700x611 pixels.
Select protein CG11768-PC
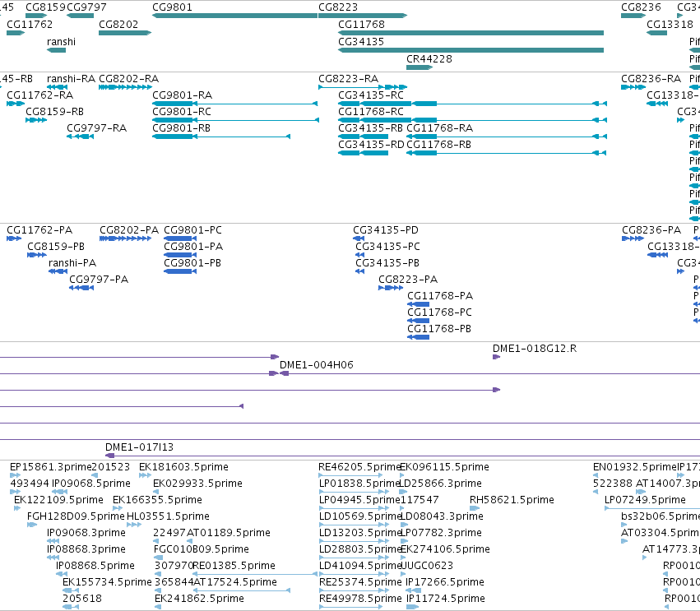[439, 312]
